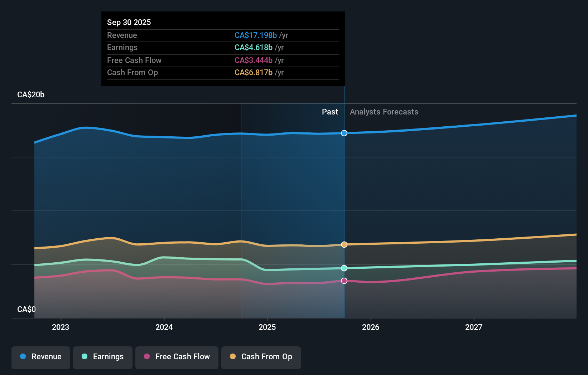
Task: Click the teal Earnings data point marker
Action: pyautogui.click(x=344, y=268)
